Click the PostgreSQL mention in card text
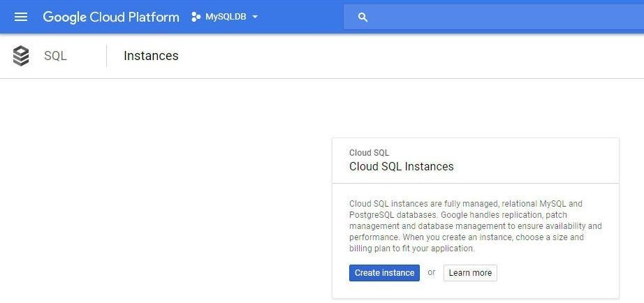 tap(372, 215)
